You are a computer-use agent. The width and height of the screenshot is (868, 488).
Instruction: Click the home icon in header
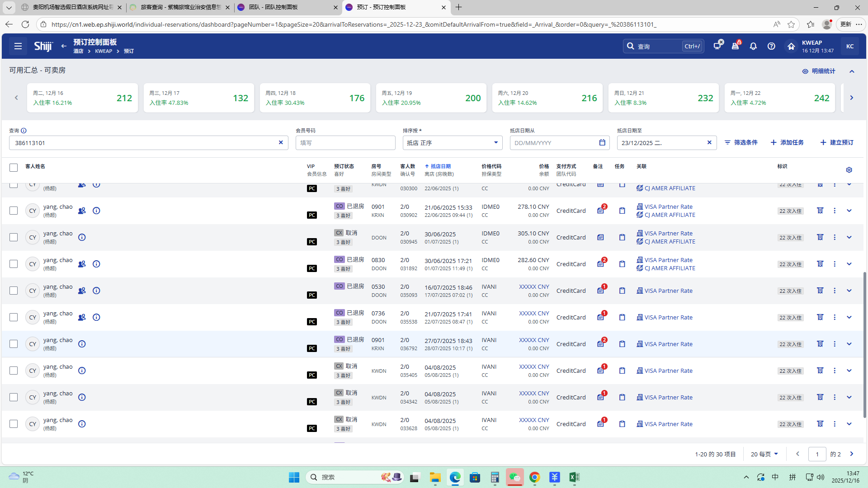point(791,46)
